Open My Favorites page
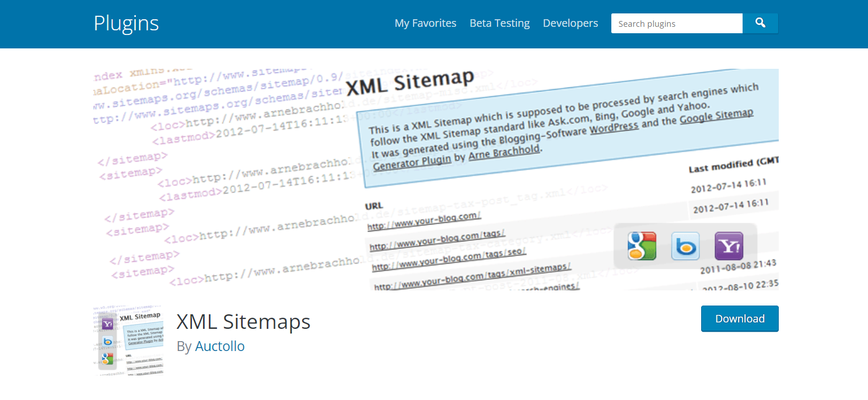The height and width of the screenshot is (400, 868). (x=425, y=23)
